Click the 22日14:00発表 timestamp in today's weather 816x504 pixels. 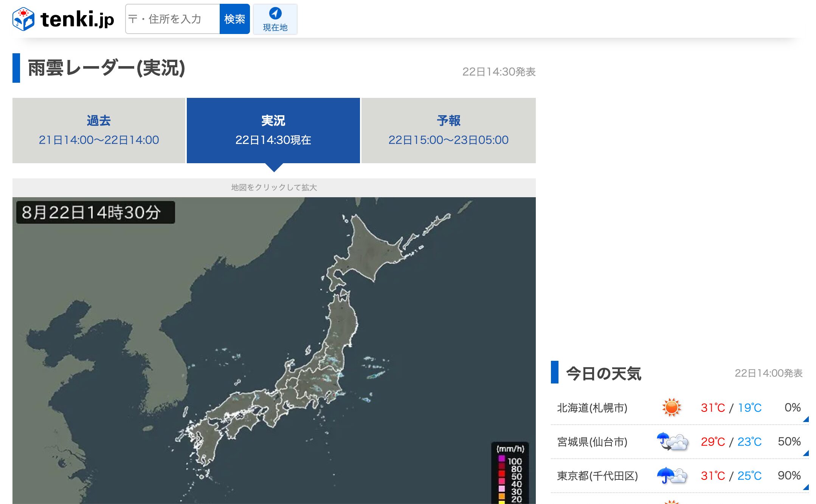tap(768, 373)
